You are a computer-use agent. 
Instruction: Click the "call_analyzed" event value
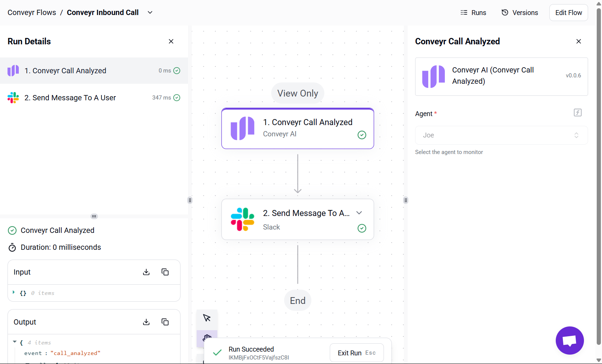(x=76, y=353)
